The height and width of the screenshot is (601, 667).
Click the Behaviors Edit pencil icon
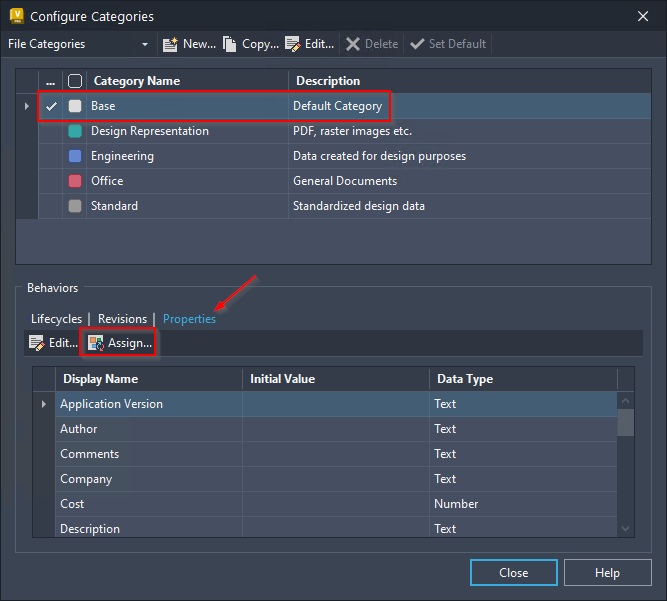pyautogui.click(x=36, y=343)
